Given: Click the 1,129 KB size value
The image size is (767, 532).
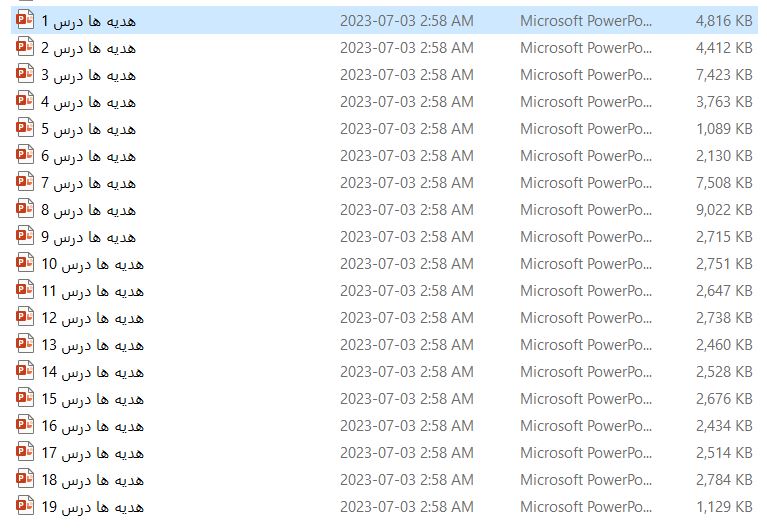Looking at the screenshot, I should [x=724, y=507].
